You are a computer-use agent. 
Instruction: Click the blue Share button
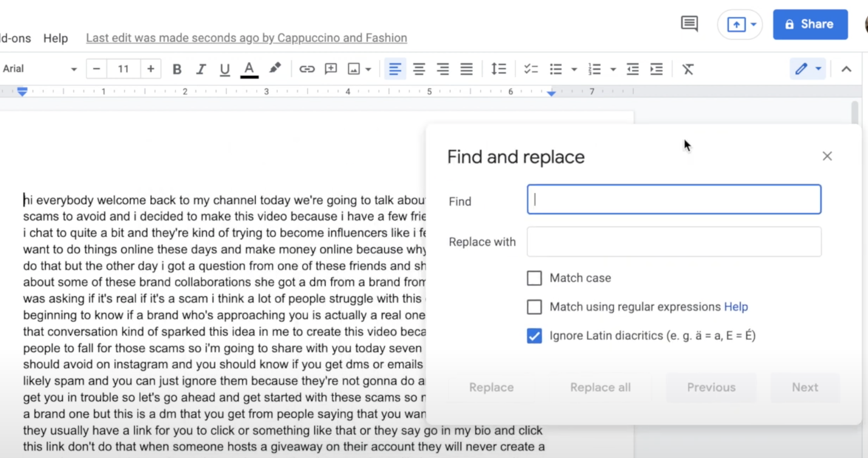pos(810,25)
